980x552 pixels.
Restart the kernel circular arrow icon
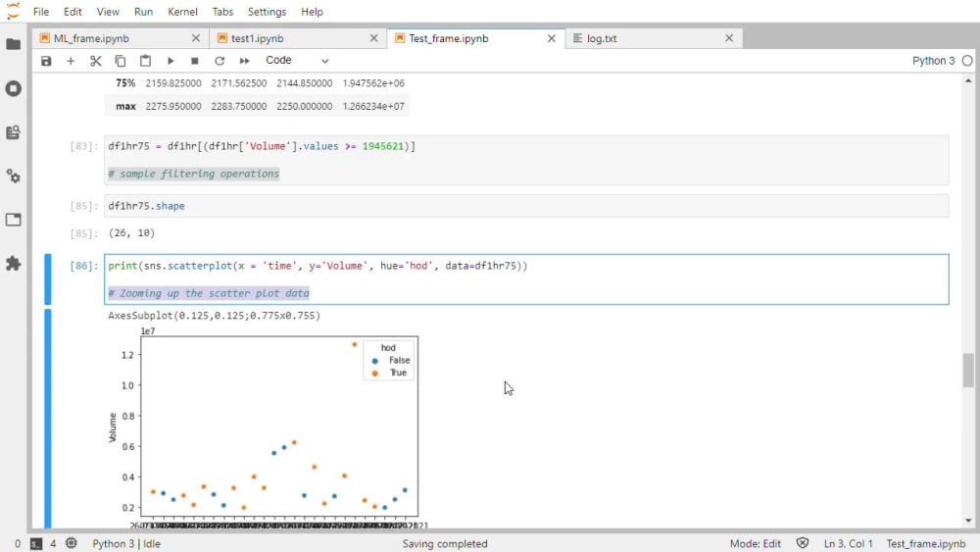pyautogui.click(x=220, y=61)
